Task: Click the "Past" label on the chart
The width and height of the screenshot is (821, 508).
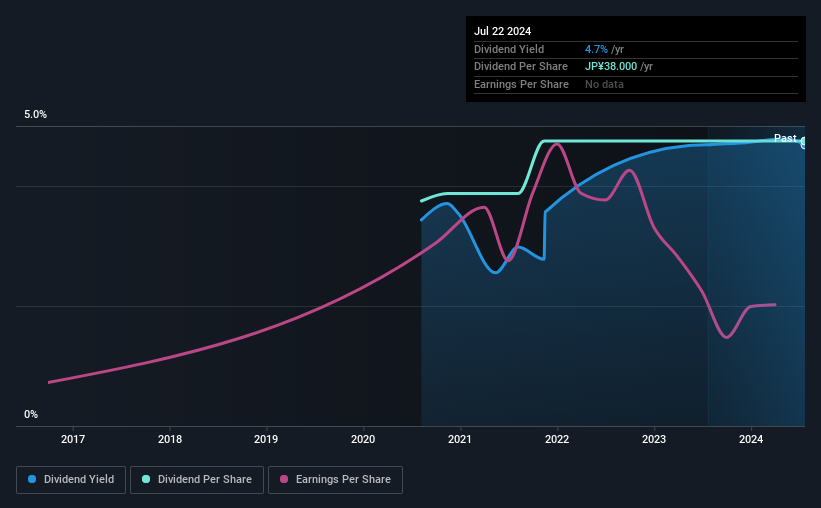Action: pyautogui.click(x=785, y=138)
